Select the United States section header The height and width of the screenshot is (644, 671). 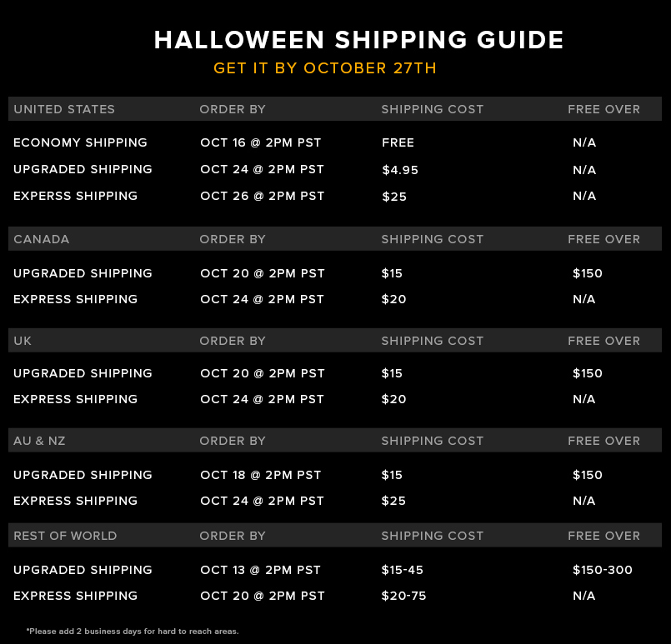[64, 109]
